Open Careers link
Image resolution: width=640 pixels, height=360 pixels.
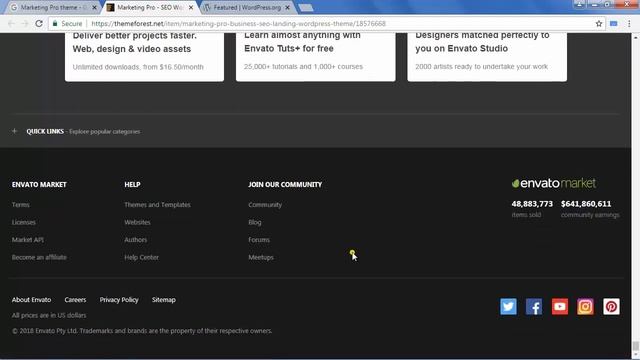pyautogui.click(x=75, y=300)
